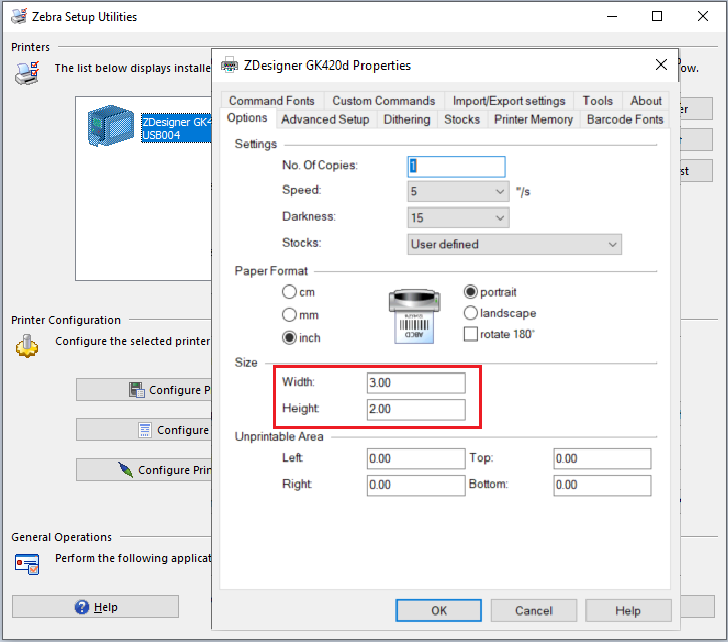
Task: Open the Barcode Fonts tab
Action: click(624, 119)
